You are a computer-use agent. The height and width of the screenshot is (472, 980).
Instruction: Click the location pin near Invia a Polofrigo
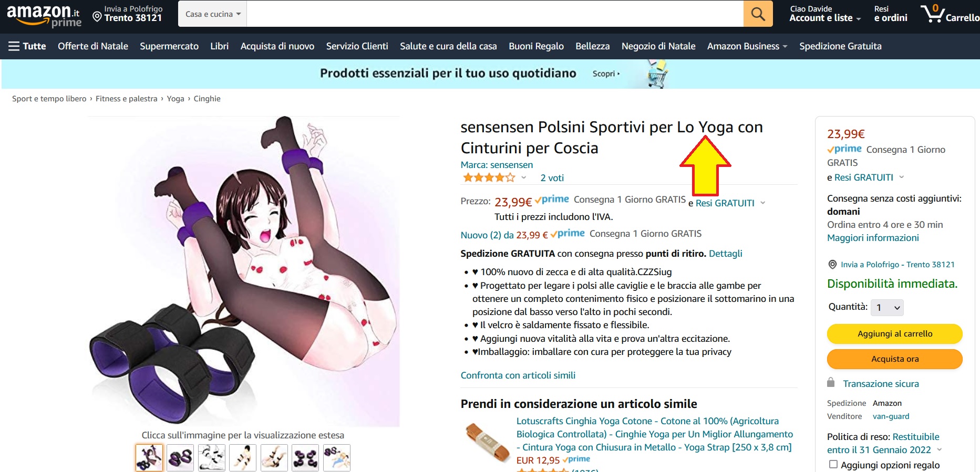832,265
